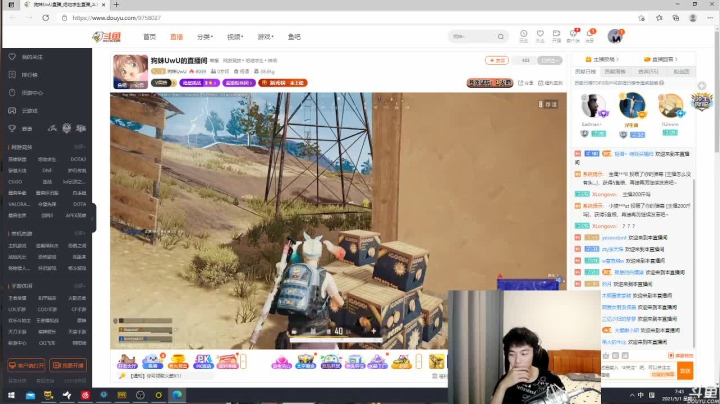Click the red 新秀榜 badge under streamer name
The image size is (720, 404).
(x=282, y=83)
